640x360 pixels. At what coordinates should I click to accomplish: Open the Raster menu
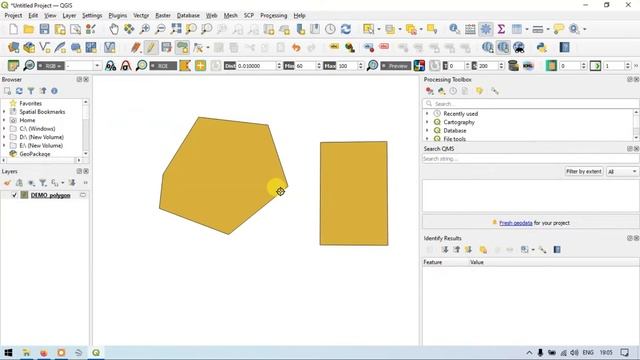(163, 16)
